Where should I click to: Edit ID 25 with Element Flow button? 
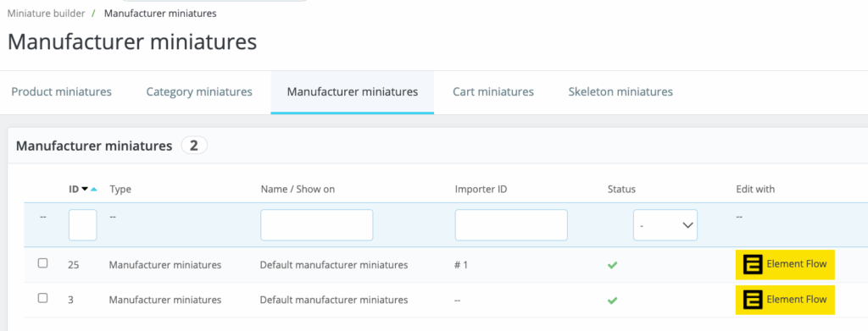click(x=785, y=265)
